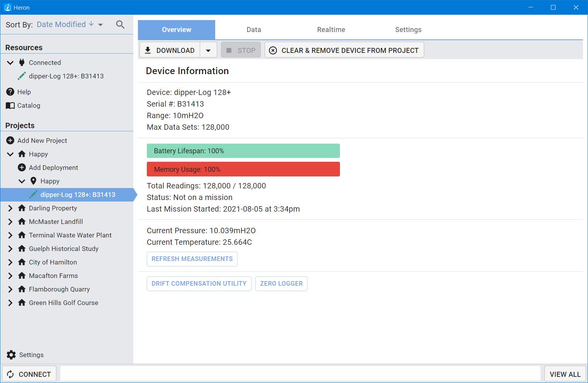Click the status message field at bottom

tap(300, 374)
